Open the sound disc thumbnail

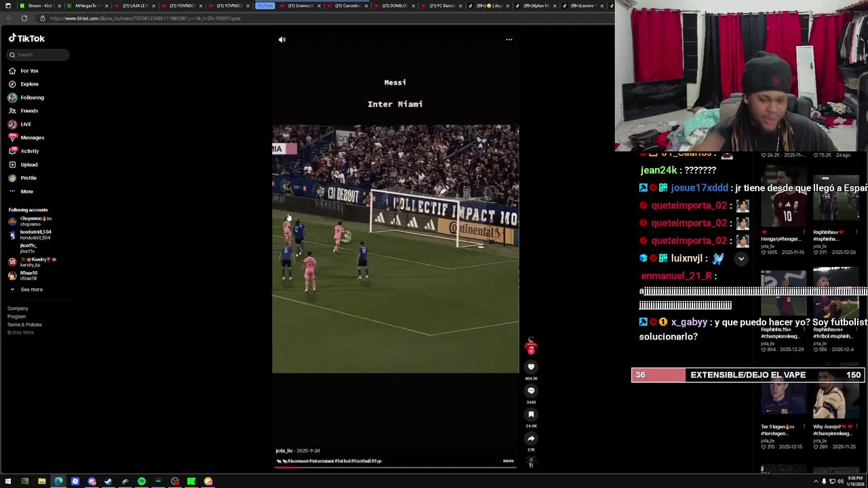click(531, 463)
